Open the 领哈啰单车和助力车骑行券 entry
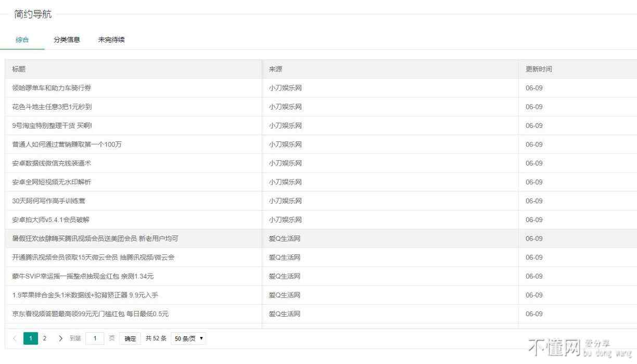 pos(52,88)
